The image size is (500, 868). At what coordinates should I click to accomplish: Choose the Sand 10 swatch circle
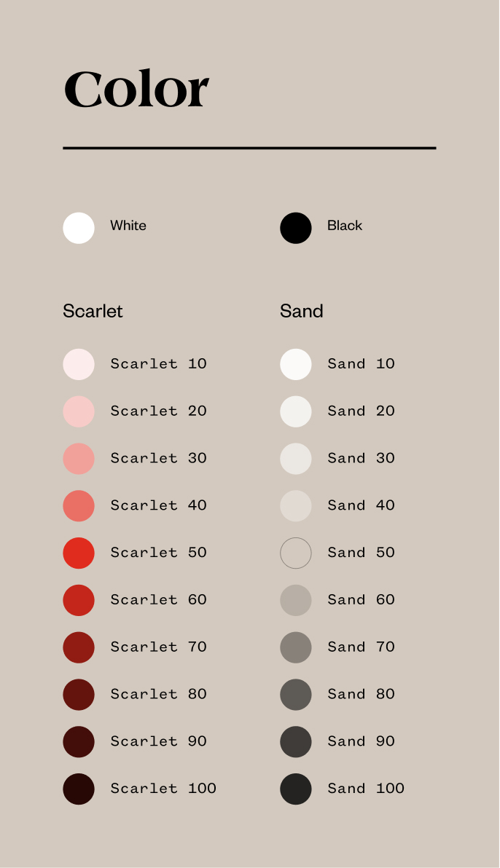click(x=295, y=364)
